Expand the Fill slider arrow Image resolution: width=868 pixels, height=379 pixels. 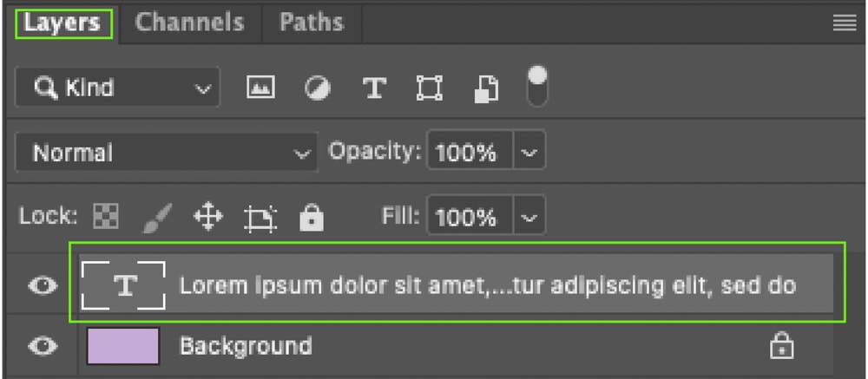tap(529, 216)
